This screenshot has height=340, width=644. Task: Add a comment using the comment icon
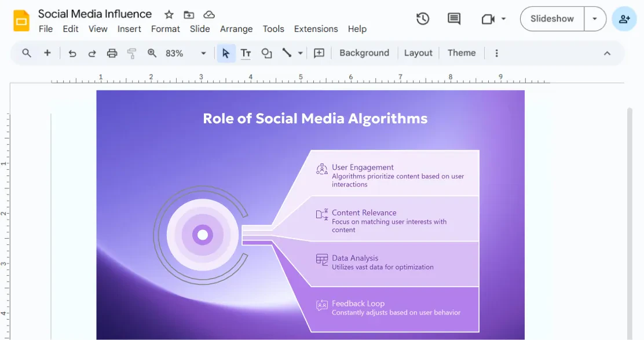319,53
